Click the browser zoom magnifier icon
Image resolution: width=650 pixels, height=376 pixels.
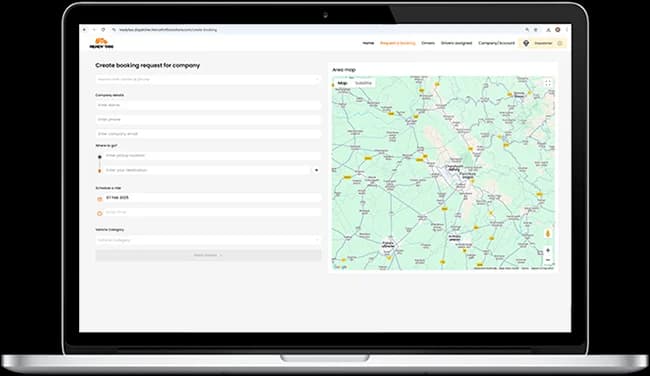[x=527, y=30]
